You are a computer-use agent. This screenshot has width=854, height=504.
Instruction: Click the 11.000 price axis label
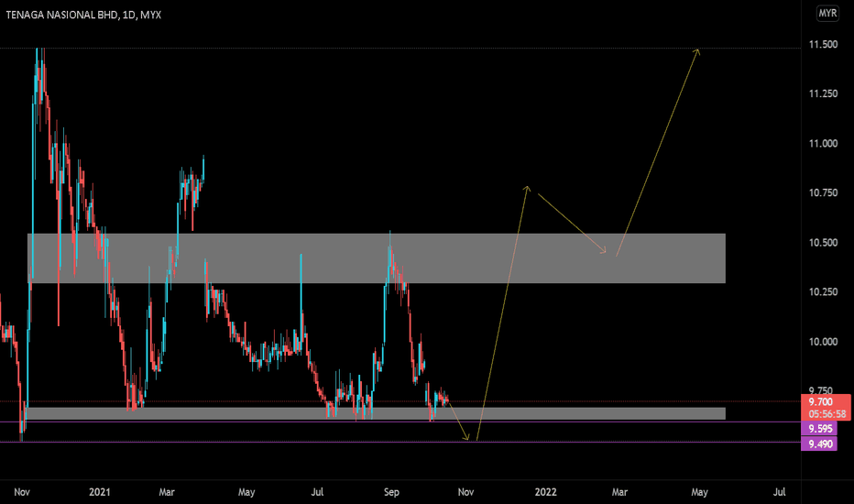click(x=823, y=143)
